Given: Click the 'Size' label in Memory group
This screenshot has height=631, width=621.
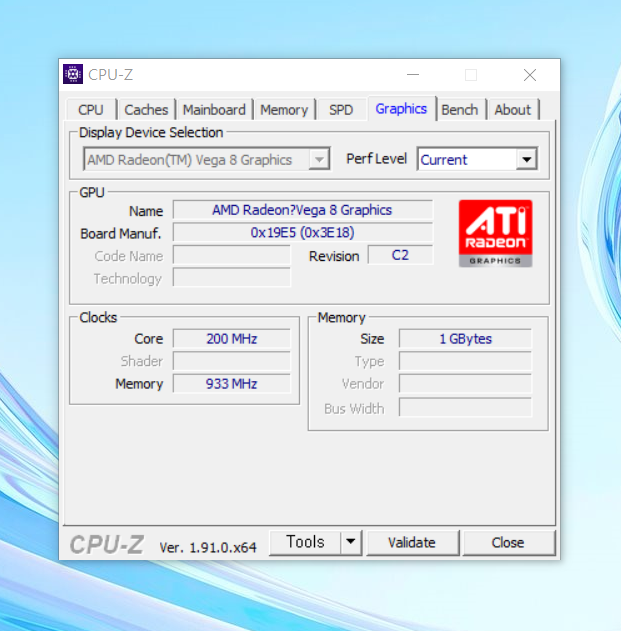Looking at the screenshot, I should [372, 339].
